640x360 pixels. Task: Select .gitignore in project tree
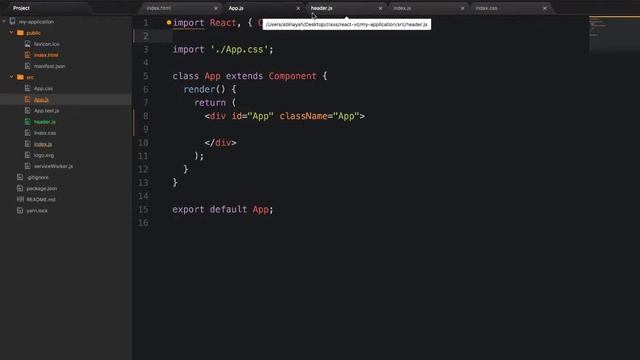pyautogui.click(x=38, y=178)
